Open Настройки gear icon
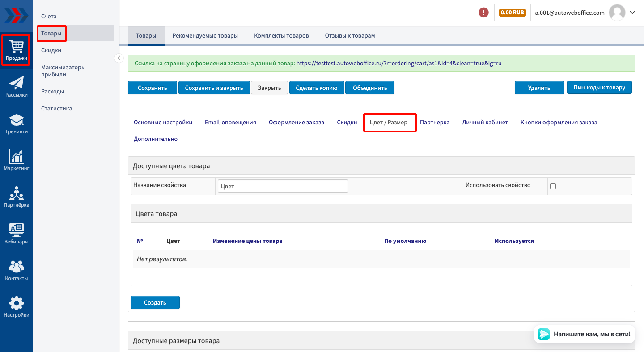The height and width of the screenshot is (352, 644). 17,307
